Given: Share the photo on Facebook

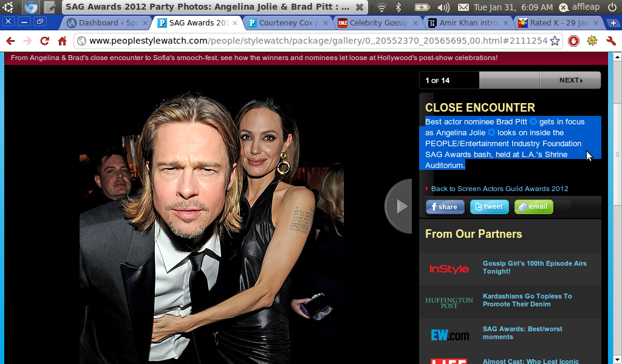Looking at the screenshot, I should coord(445,207).
